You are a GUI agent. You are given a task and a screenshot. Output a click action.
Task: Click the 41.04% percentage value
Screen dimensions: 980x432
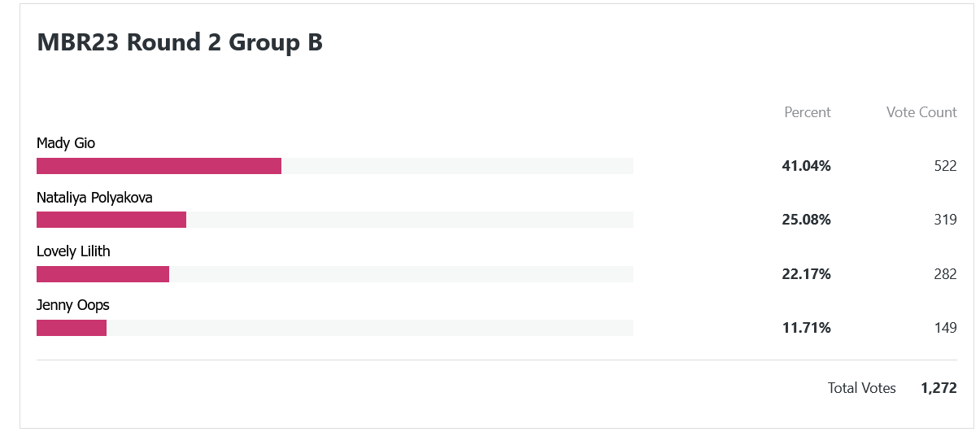[807, 166]
